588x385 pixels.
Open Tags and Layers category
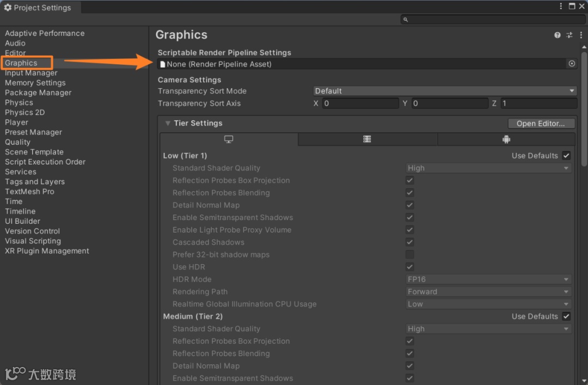(35, 182)
